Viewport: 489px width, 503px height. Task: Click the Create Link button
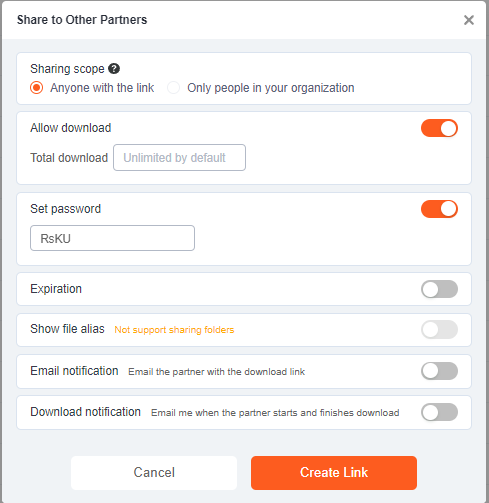pyautogui.click(x=334, y=473)
